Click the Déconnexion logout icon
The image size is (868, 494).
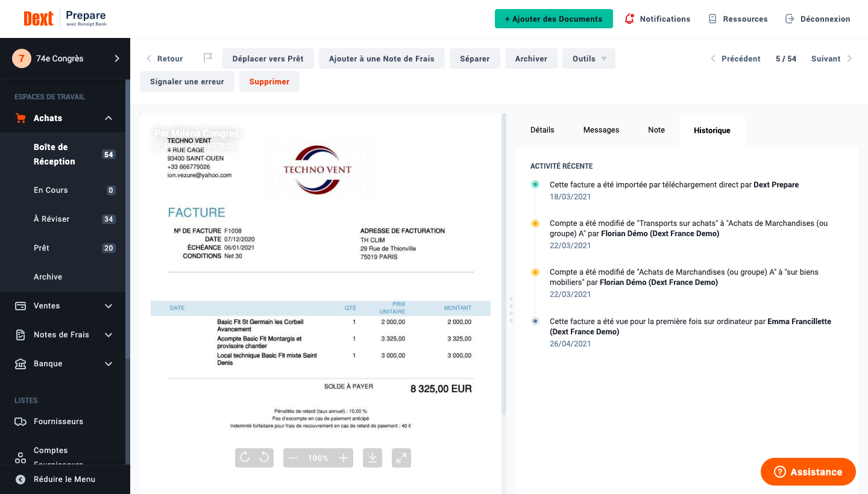tap(790, 19)
